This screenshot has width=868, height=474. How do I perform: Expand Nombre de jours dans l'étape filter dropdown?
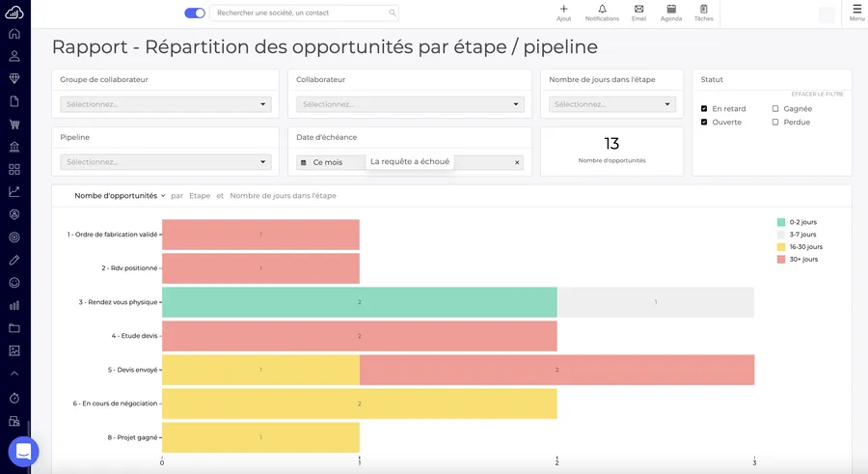611,104
